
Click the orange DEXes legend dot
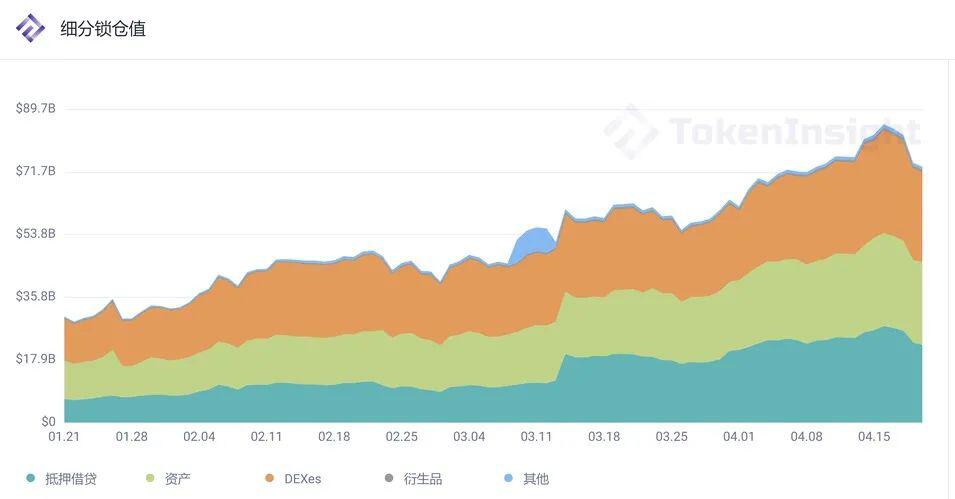pos(269,478)
